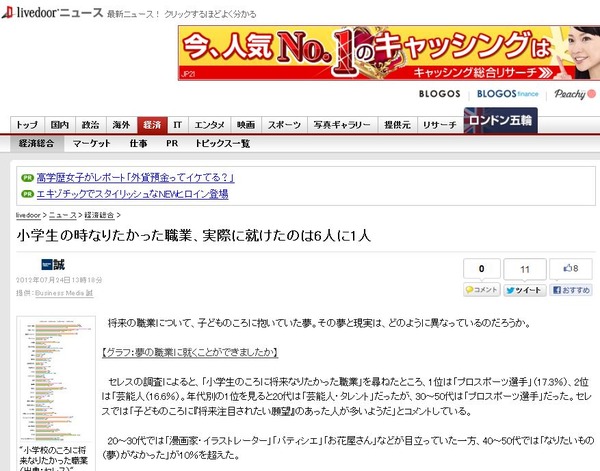Click the Facebook おすすめ button
The height and width of the screenshot is (471, 600).
[571, 290]
